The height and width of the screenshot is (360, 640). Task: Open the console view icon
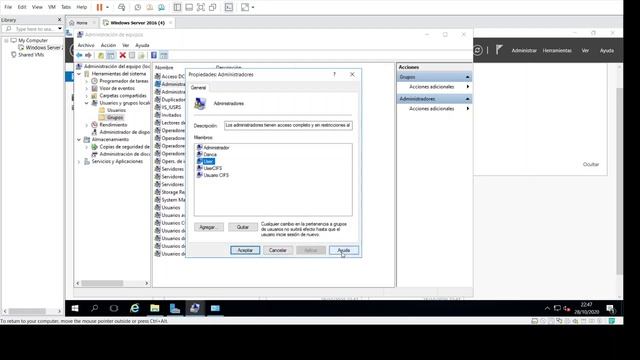click(x=229, y=7)
